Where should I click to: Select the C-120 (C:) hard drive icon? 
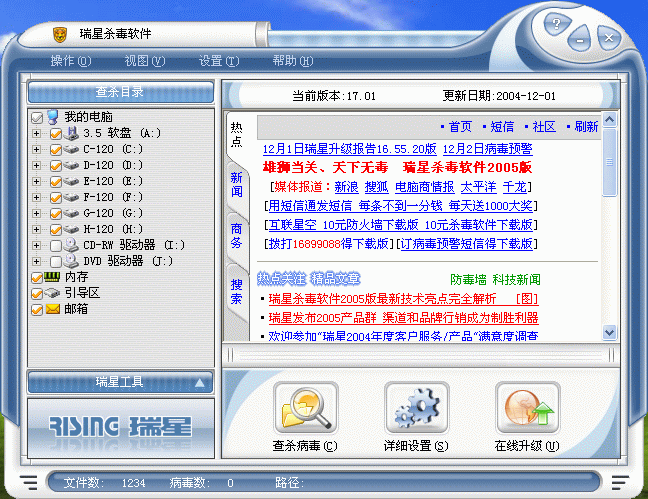tap(71, 149)
